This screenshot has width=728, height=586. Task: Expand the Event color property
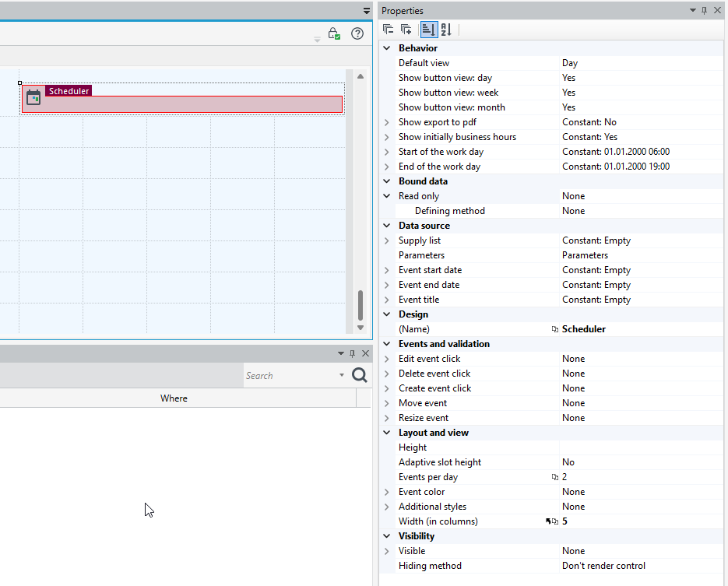pyautogui.click(x=387, y=492)
